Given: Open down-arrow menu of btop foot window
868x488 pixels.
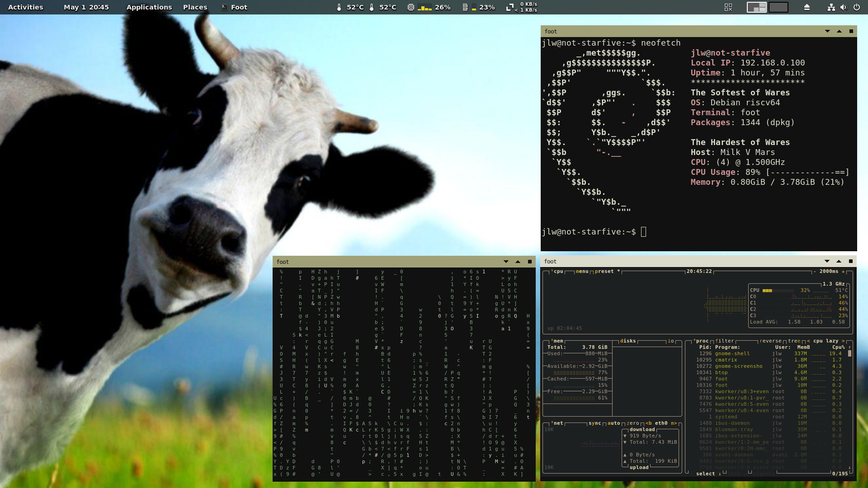Looking at the screenshot, I should 827,261.
